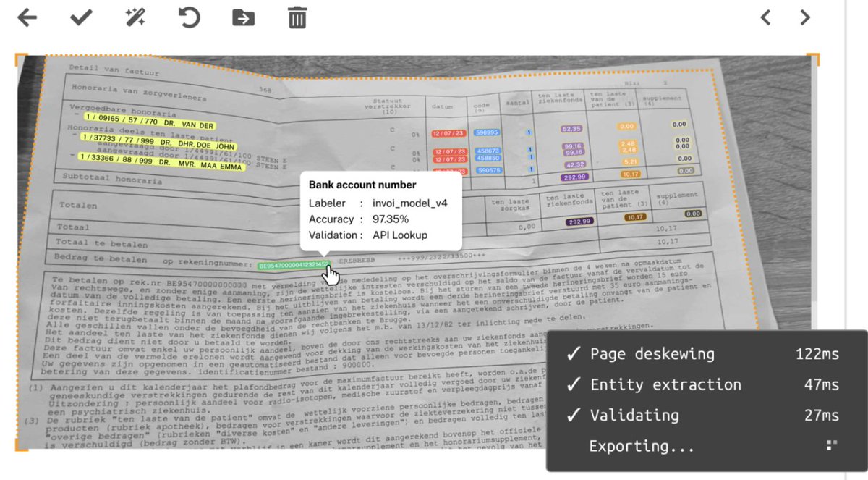Select dark brown 10.17 label in Totalen
The height and width of the screenshot is (480, 868).
tap(636, 217)
